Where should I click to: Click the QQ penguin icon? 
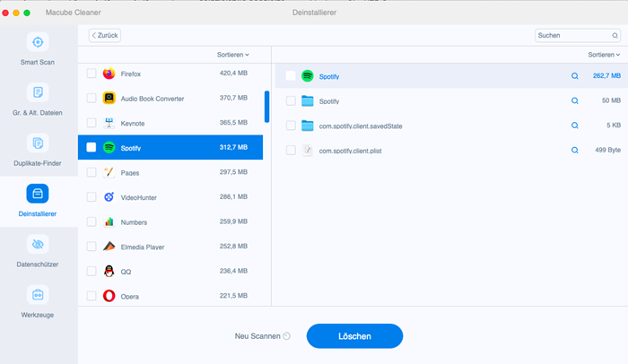coord(109,271)
